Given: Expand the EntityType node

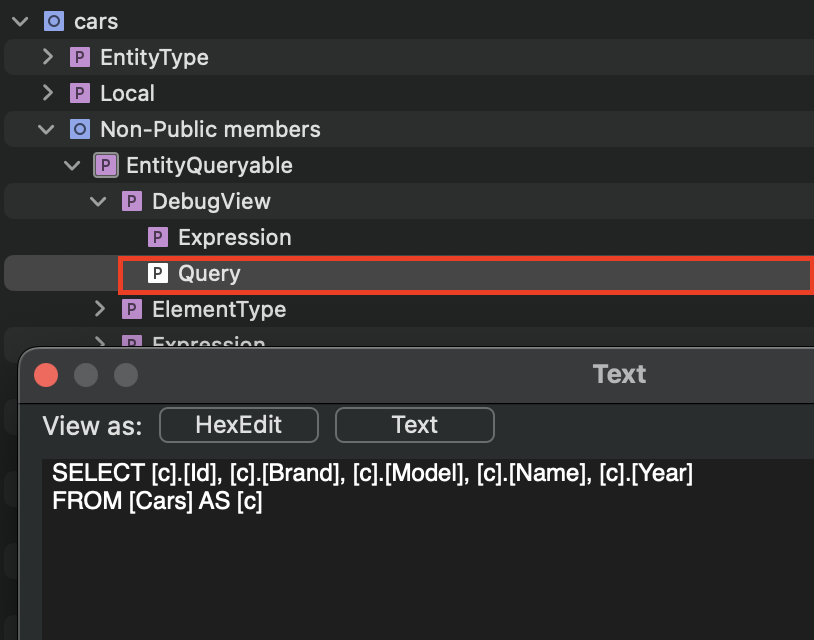Looking at the screenshot, I should [47, 57].
